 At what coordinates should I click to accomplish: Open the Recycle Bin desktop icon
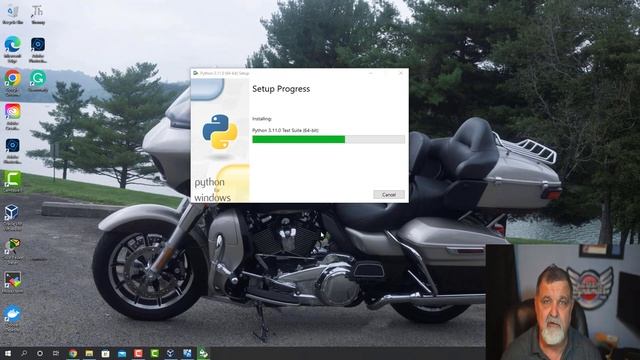13,15
